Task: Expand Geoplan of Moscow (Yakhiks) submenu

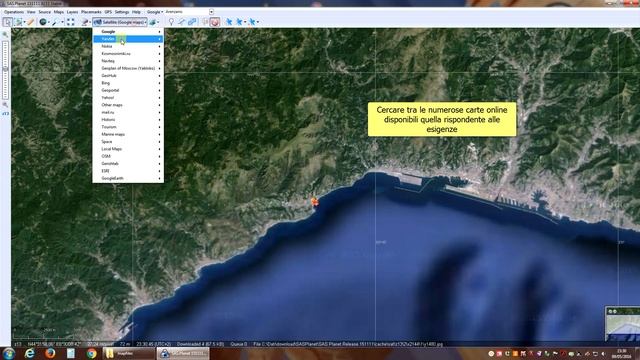Action: pyautogui.click(x=128, y=68)
